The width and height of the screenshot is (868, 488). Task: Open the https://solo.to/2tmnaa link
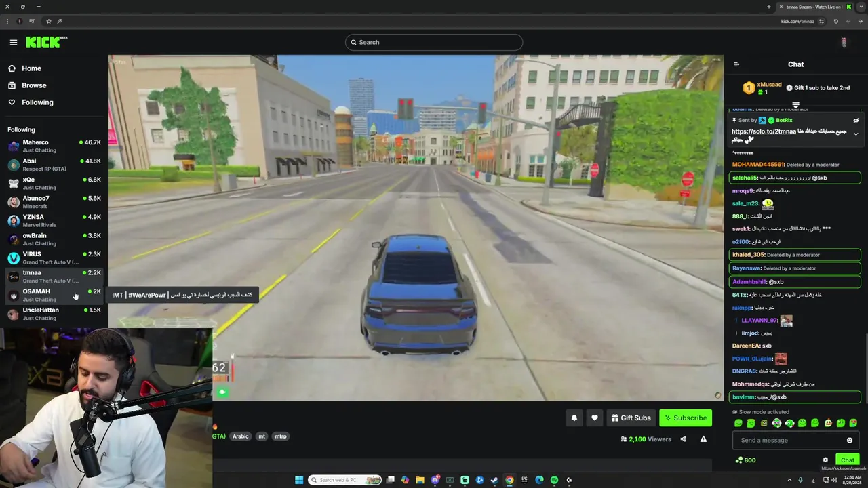[x=764, y=131]
